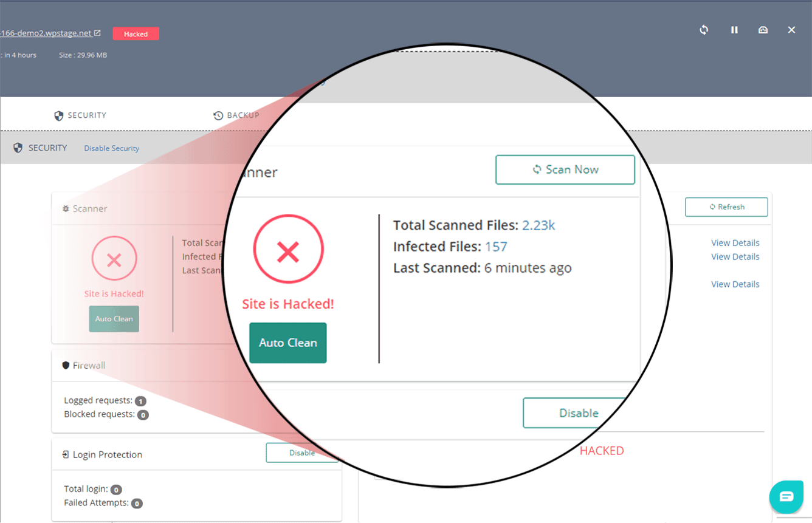Close the site panel with the X icon
The height and width of the screenshot is (523, 812).
tap(791, 30)
